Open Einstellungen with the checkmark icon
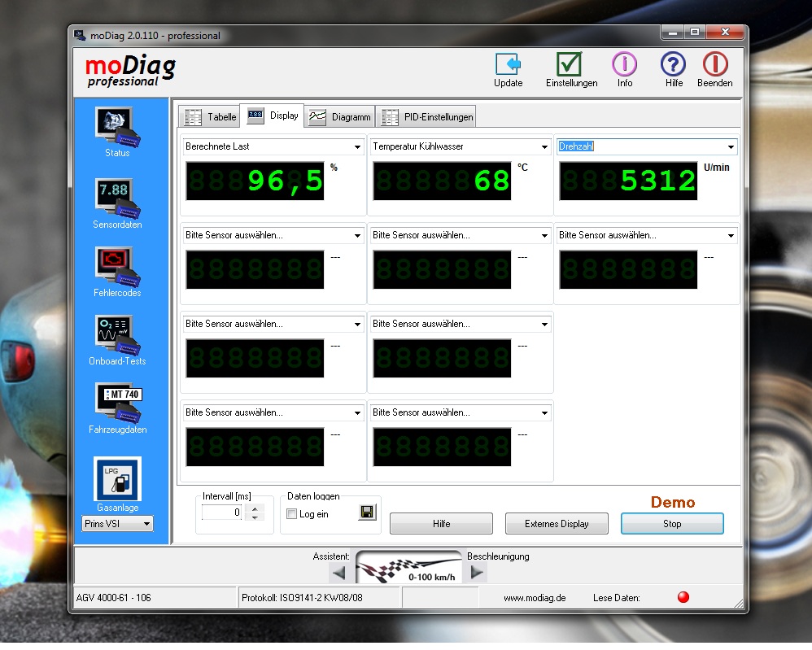This screenshot has height=650, width=812. [570, 65]
